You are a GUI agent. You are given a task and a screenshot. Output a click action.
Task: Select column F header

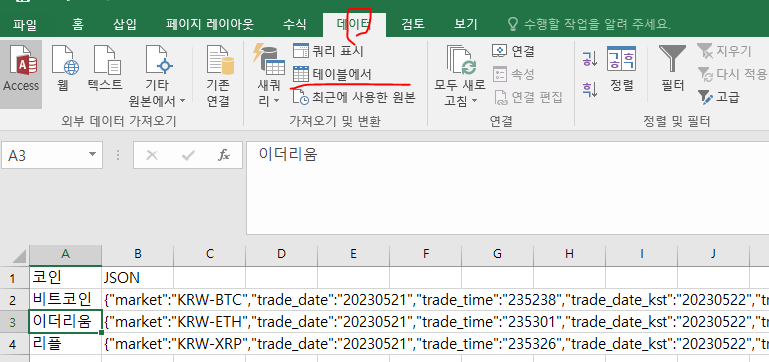(x=426, y=254)
